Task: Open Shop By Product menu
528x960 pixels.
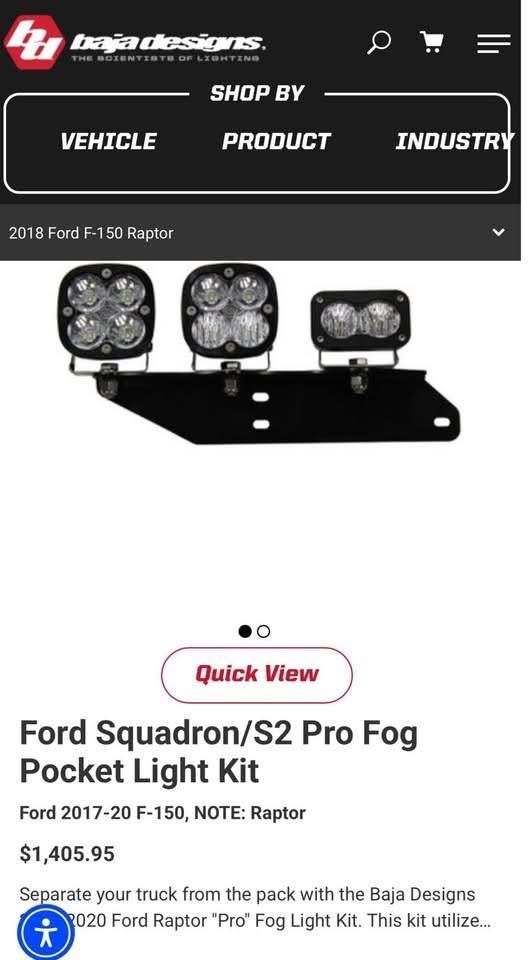Action: point(276,141)
